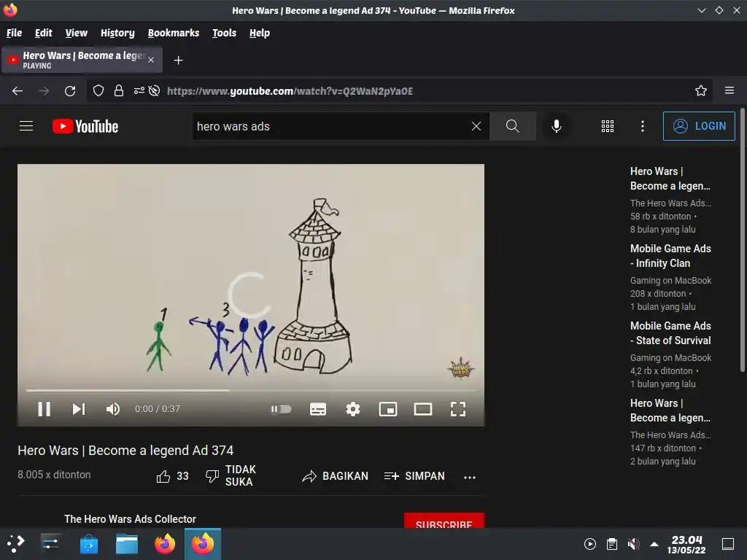Open 'Mobile Game Ads - State of Survival' video
The height and width of the screenshot is (560, 747).
[670, 333]
